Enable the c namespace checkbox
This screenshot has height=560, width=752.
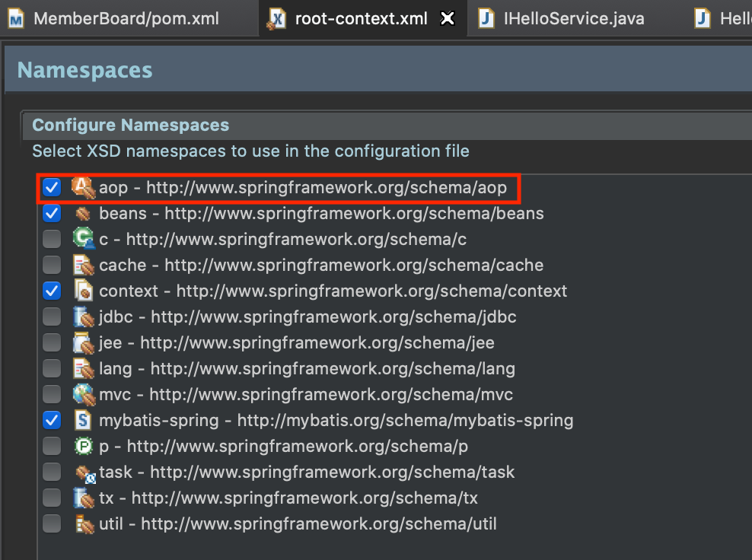click(x=51, y=239)
